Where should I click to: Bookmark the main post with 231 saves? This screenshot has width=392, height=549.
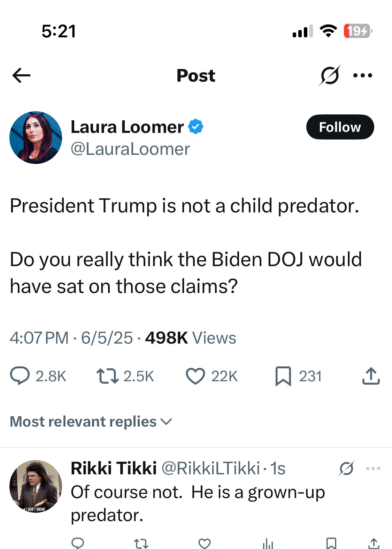point(283,376)
